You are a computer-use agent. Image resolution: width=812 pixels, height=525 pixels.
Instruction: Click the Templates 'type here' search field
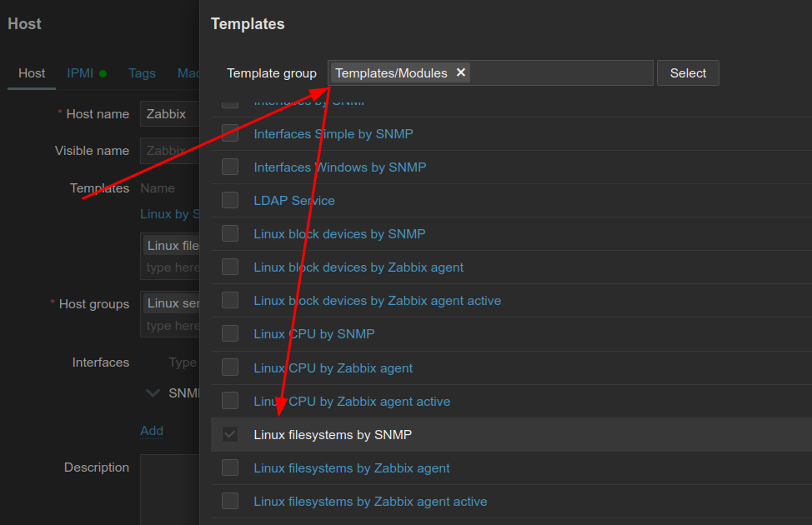pyautogui.click(x=173, y=267)
